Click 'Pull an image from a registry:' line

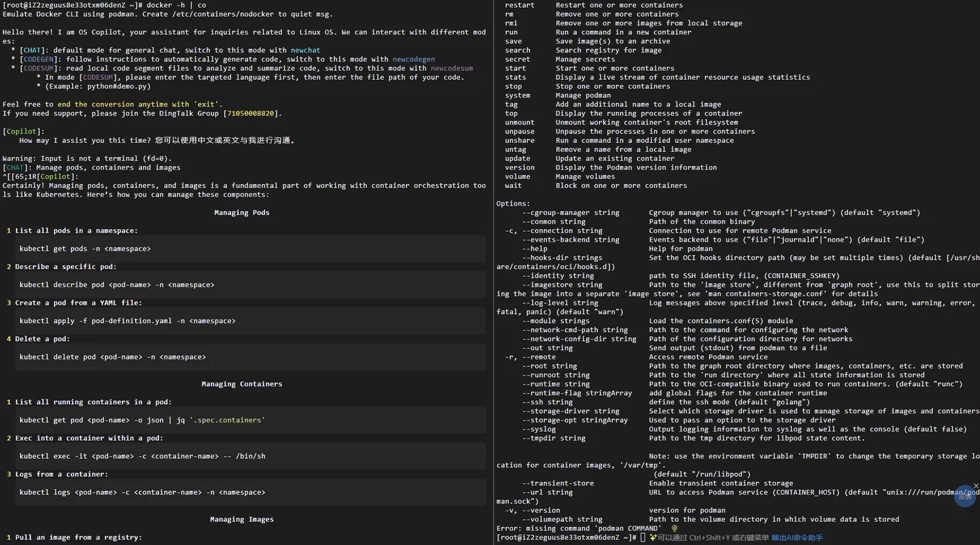pos(78,538)
